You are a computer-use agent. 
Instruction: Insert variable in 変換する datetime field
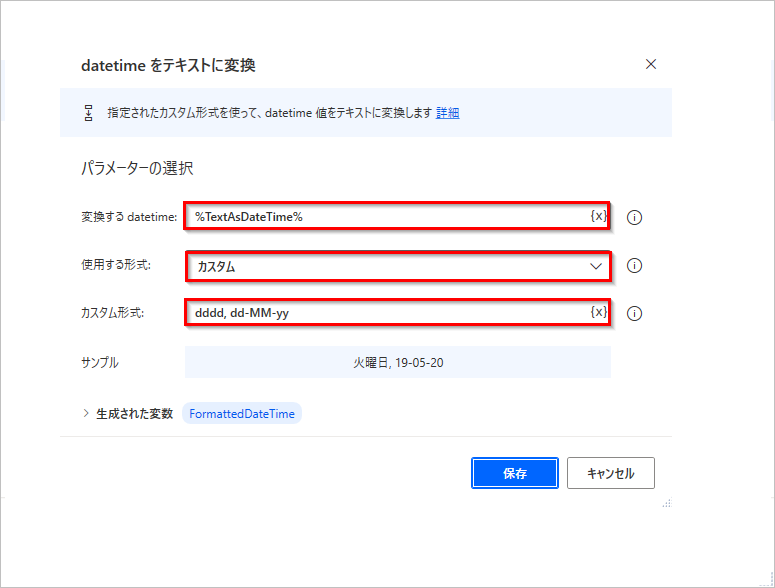tap(598, 216)
